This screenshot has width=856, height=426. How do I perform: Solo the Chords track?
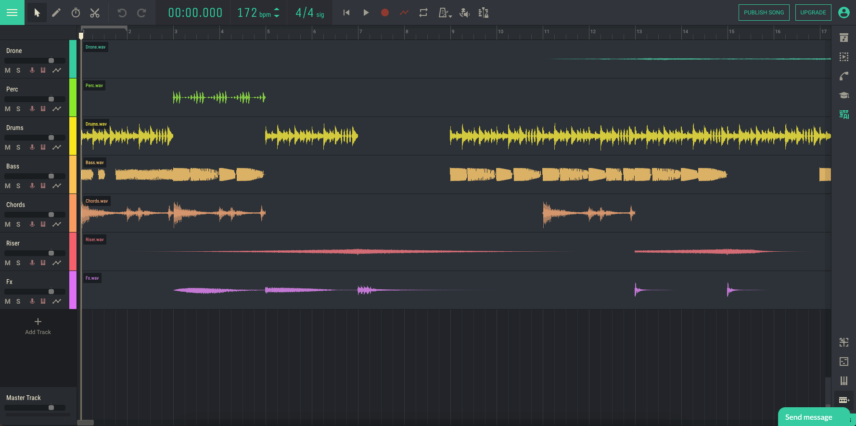tap(18, 224)
